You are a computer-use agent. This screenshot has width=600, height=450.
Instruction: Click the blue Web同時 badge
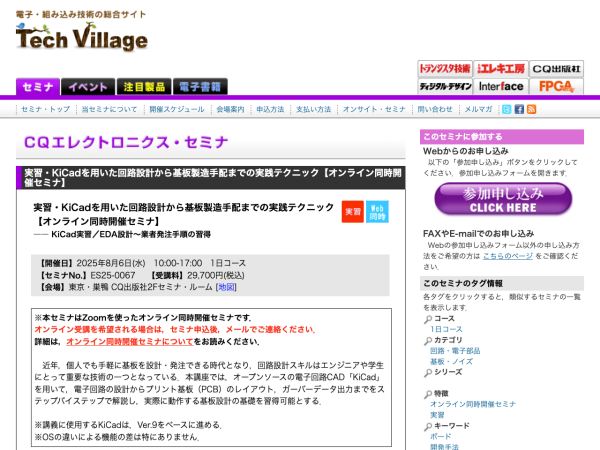coord(377,212)
